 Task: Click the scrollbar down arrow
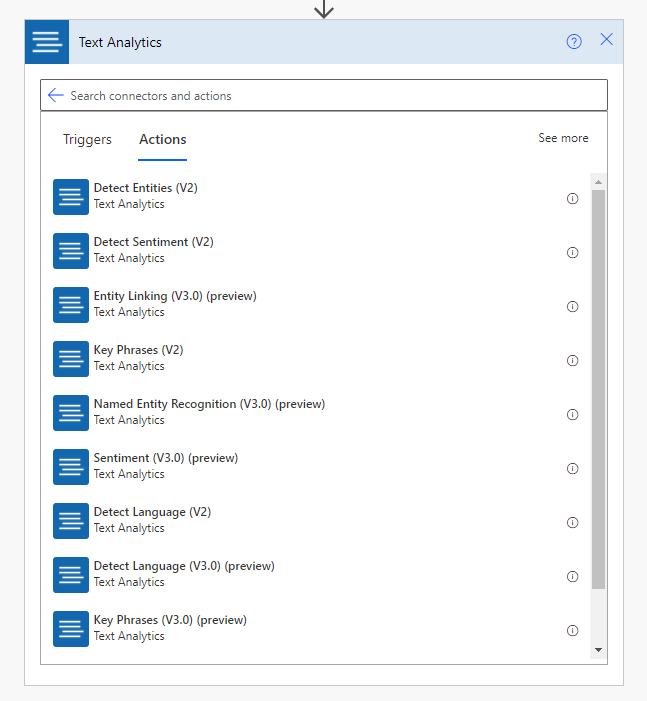click(598, 650)
